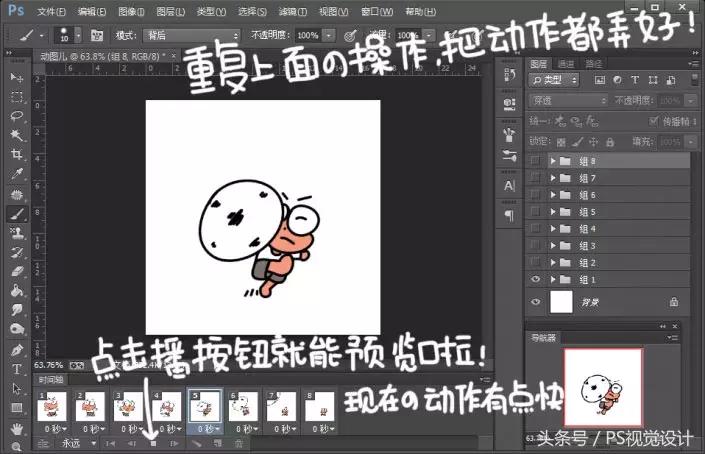Expand the 组 8 layer group
705x454 pixels.
pyautogui.click(x=553, y=161)
